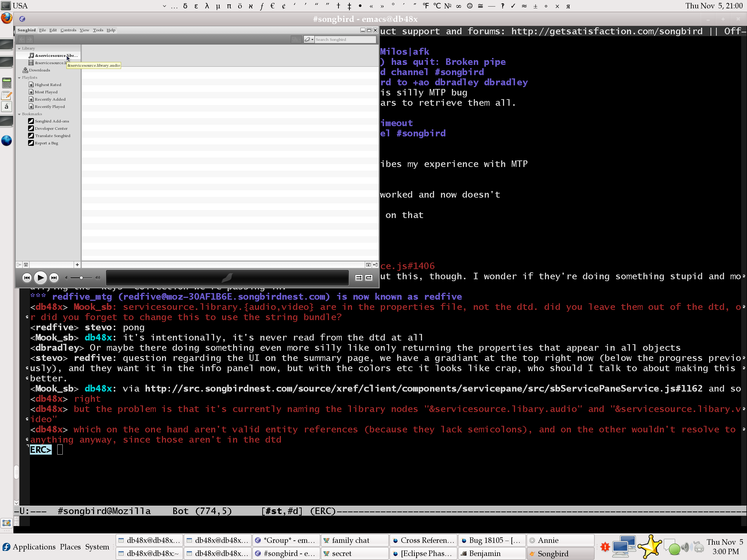Toggle the bottom-right display pane icon

[x=368, y=265]
